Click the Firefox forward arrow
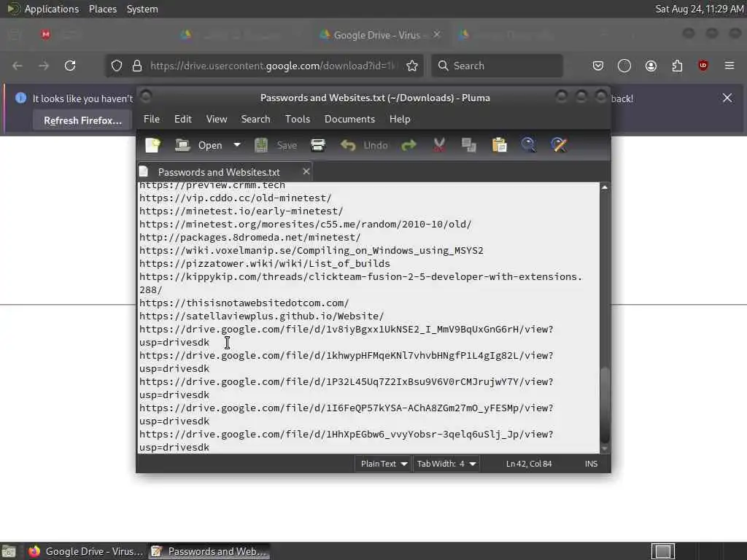Viewport: 747px width, 560px height. [44, 66]
